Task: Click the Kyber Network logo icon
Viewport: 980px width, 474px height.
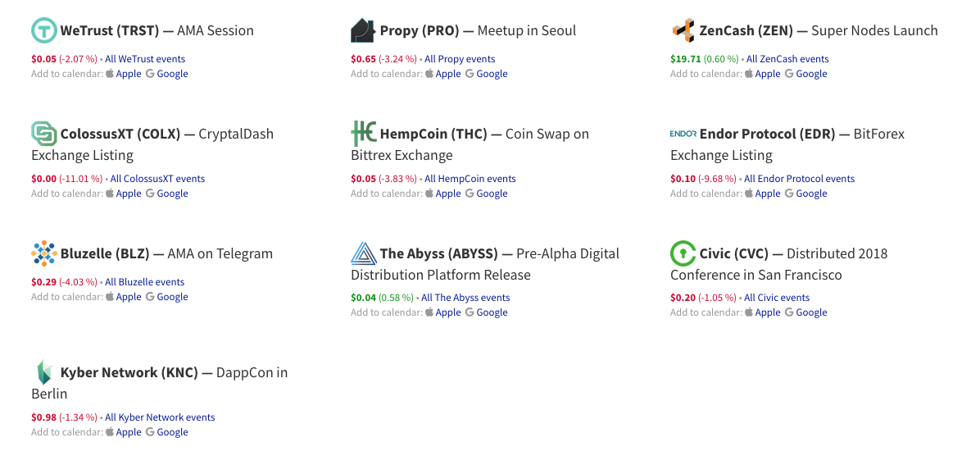Action: (x=44, y=372)
